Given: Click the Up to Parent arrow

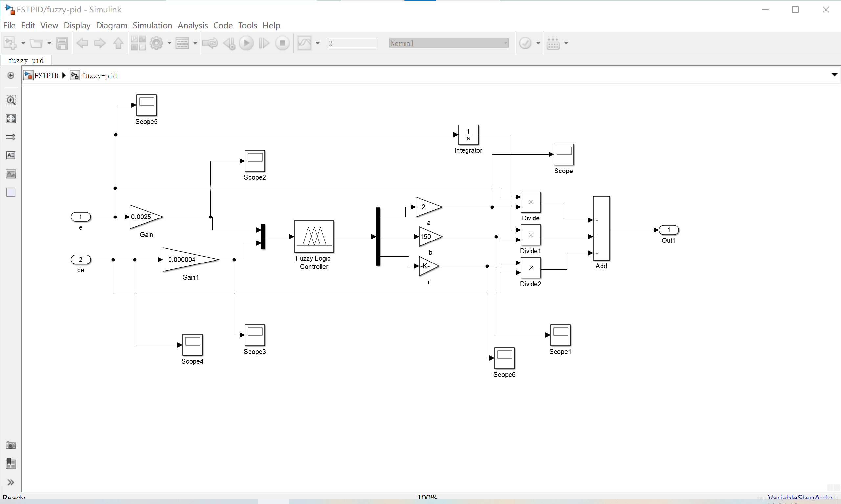Looking at the screenshot, I should click(118, 43).
